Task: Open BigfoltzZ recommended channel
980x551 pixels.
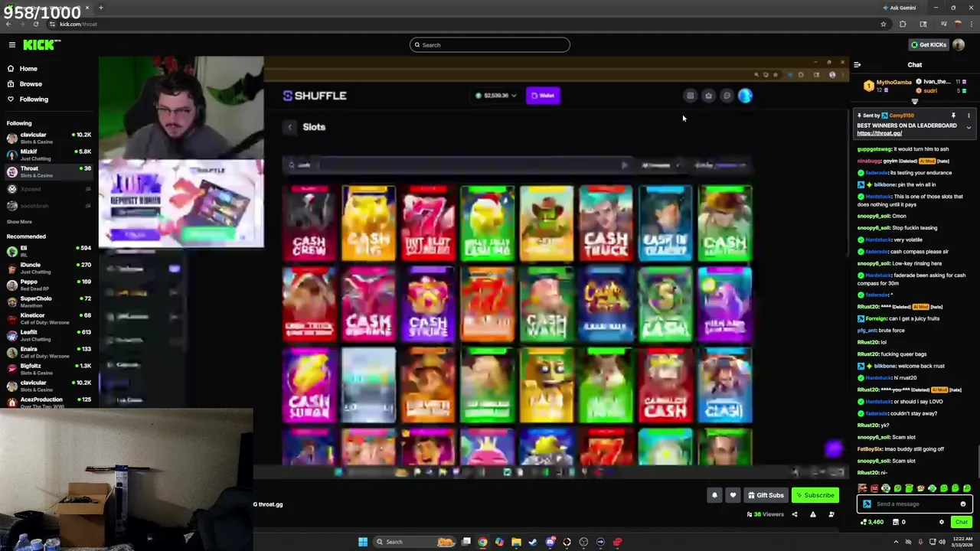Action: [x=49, y=369]
